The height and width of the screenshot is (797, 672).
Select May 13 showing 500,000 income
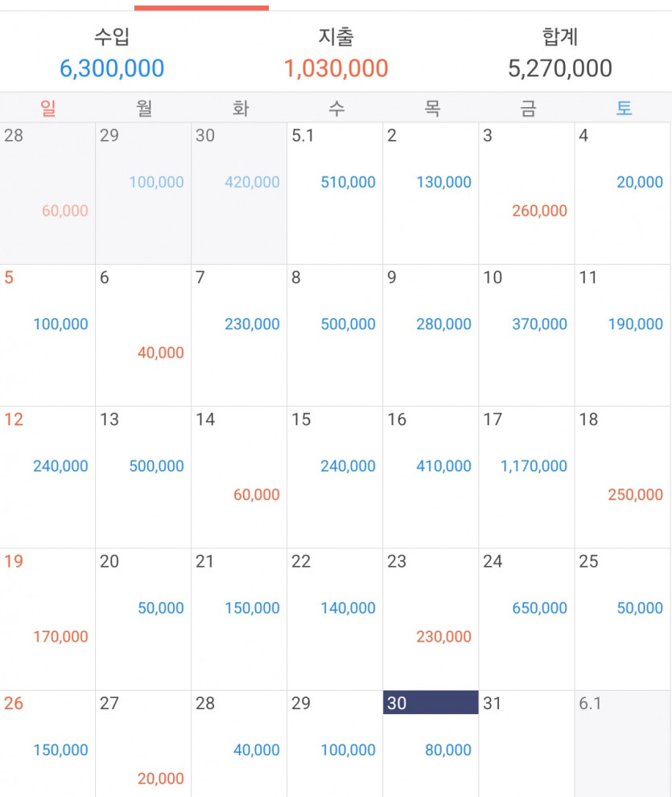[x=143, y=477]
